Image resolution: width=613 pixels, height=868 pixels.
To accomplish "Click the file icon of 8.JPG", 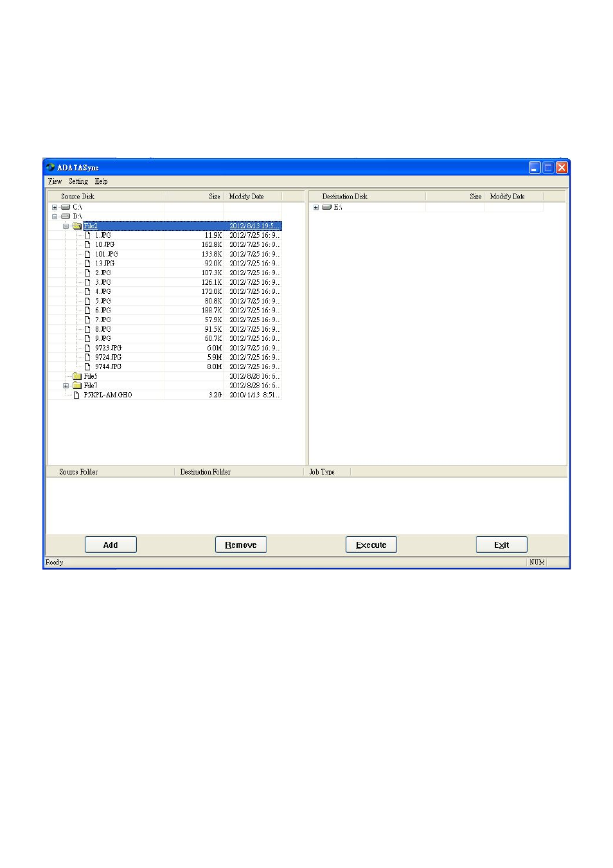I will 87,329.
